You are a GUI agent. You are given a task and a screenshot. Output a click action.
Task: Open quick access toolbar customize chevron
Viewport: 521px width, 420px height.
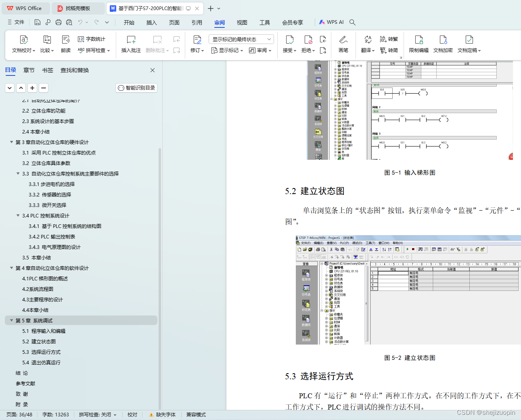107,22
